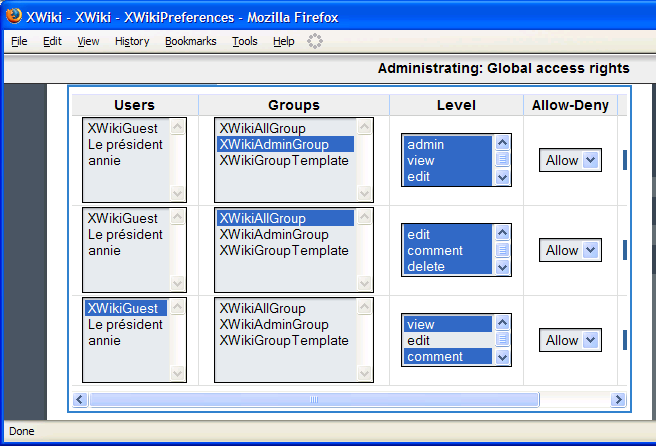
Task: Click the Allow-Deny column header
Action: coord(570,105)
